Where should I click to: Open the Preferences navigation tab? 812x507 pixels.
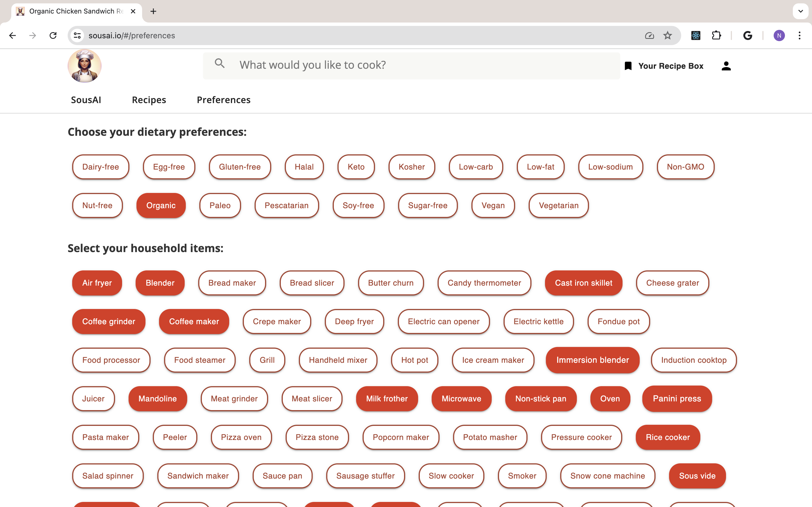coord(224,99)
